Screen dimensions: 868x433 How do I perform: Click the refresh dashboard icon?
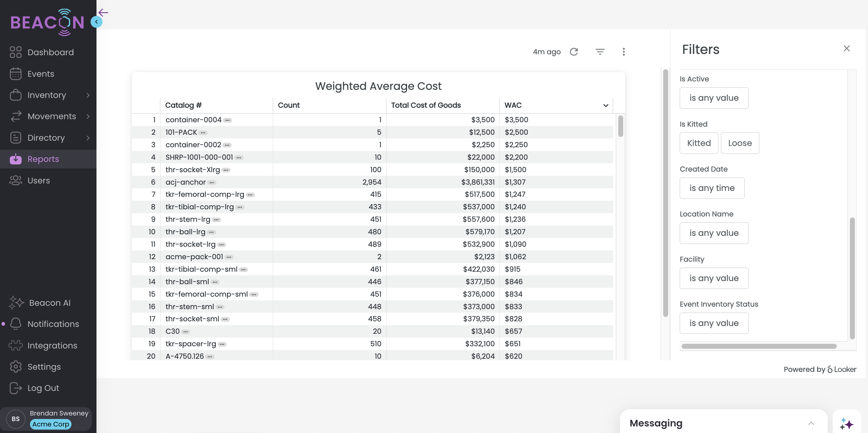tap(574, 52)
